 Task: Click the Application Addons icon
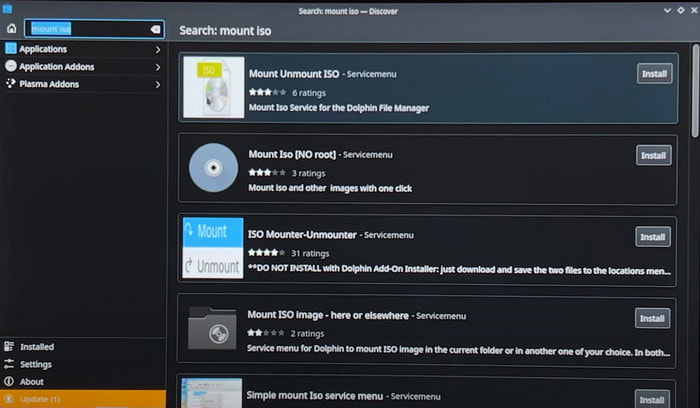11,66
